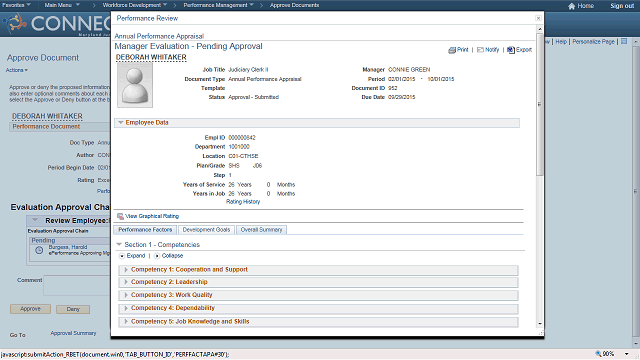Open the zoom level dropdown arrow
The height and width of the screenshot is (360, 640).
click(x=627, y=354)
